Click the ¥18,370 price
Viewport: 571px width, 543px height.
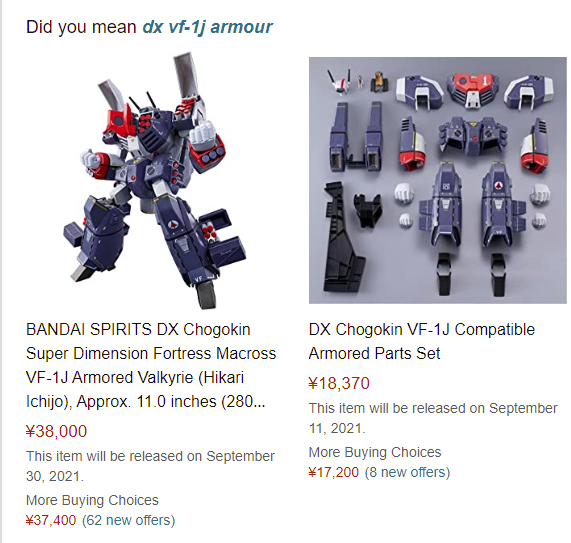(339, 383)
